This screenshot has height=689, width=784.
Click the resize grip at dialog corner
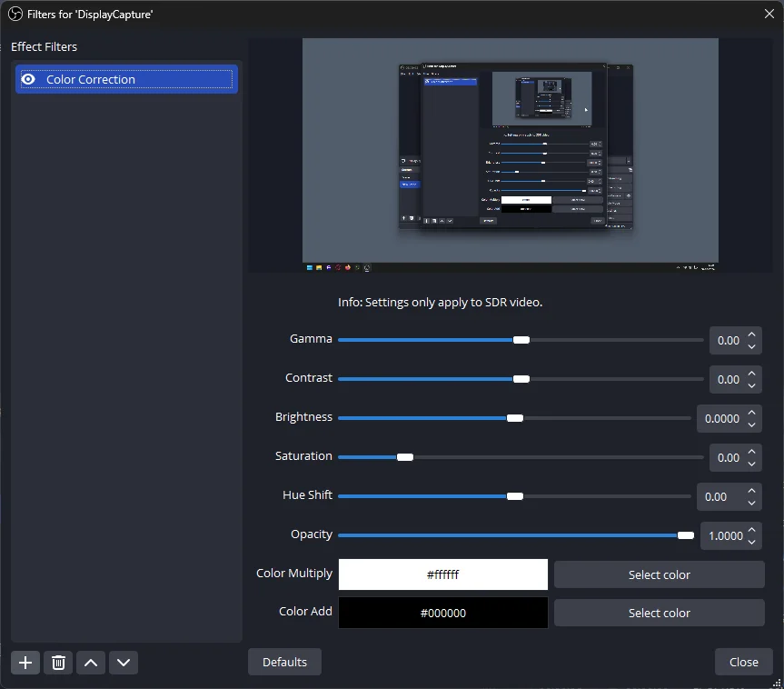point(777,682)
